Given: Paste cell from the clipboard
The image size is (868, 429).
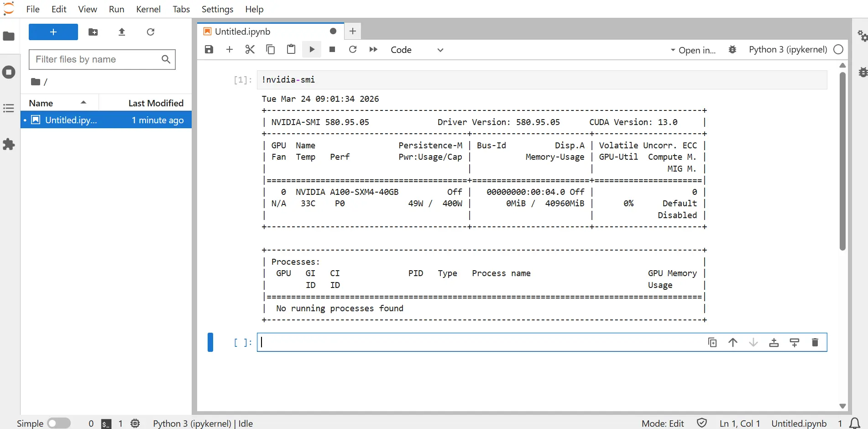Looking at the screenshot, I should pyautogui.click(x=291, y=49).
